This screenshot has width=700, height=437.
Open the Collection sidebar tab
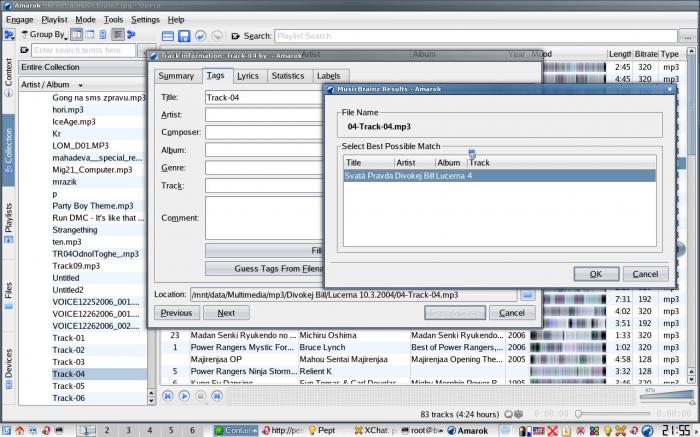(8, 150)
